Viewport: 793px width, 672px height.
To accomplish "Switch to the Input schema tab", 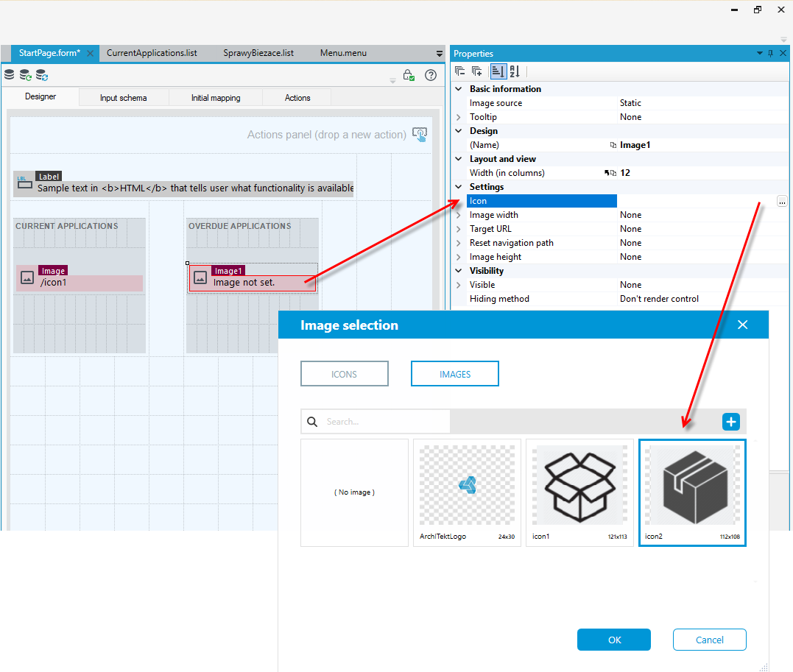I will coord(124,98).
